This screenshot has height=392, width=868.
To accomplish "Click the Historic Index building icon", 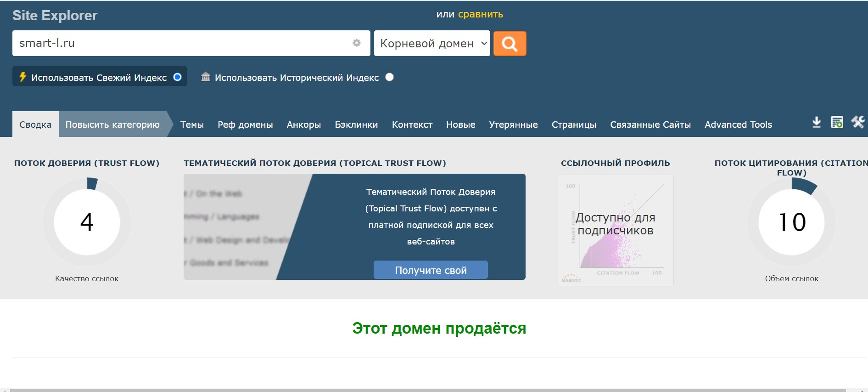I will pos(206,77).
